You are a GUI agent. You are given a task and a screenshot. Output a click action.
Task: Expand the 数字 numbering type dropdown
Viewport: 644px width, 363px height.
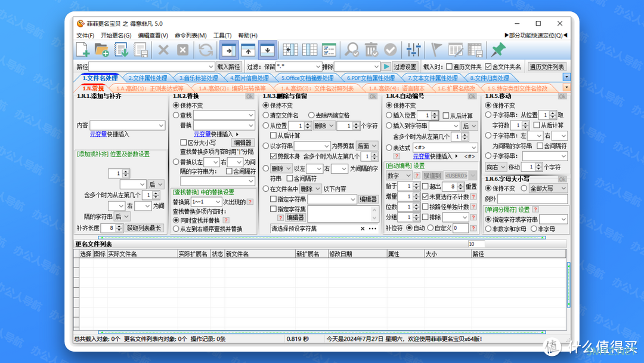(x=408, y=176)
